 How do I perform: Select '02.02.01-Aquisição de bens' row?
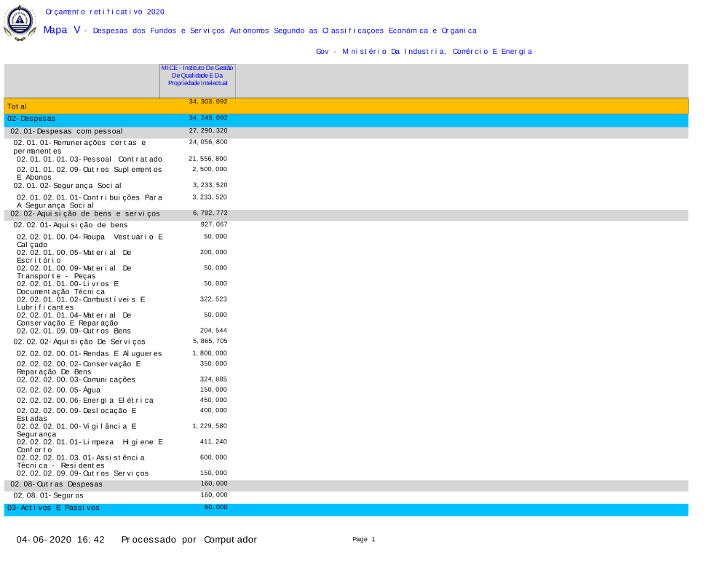tap(71, 225)
